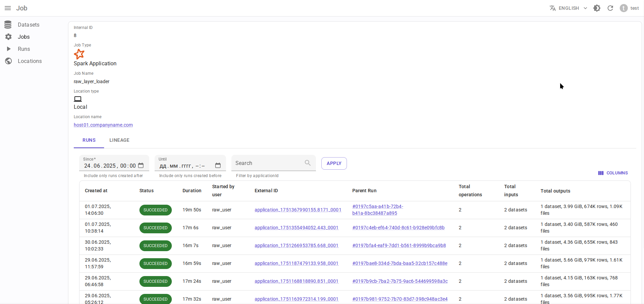Open the Columns selector
This screenshot has height=304, width=644.
613,173
